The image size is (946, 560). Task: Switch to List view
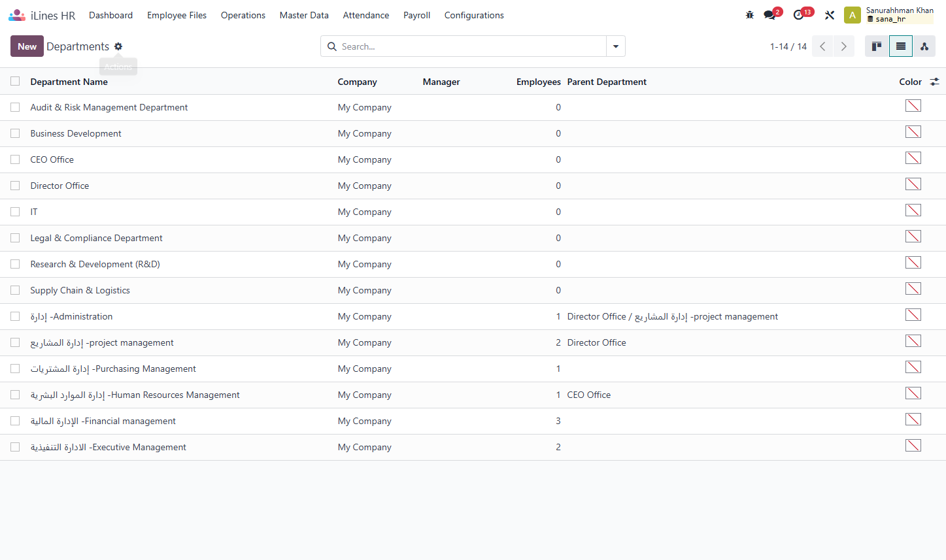point(901,46)
